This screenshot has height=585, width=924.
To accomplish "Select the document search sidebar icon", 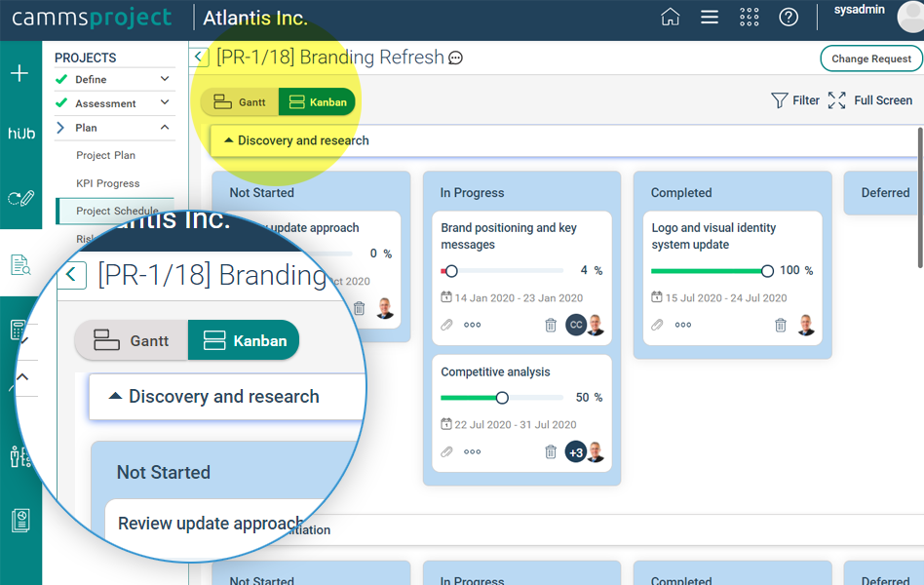I will click(20, 265).
